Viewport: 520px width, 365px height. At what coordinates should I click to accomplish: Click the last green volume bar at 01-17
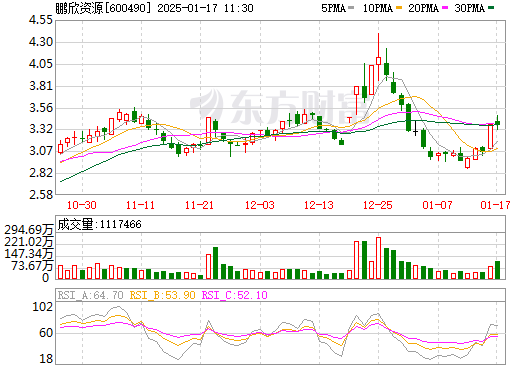(x=498, y=270)
